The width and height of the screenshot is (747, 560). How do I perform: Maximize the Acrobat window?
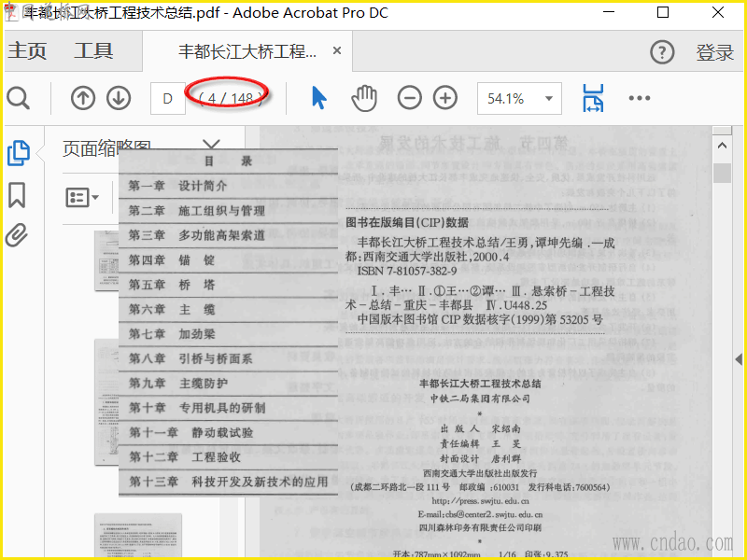pyautogui.click(x=663, y=12)
